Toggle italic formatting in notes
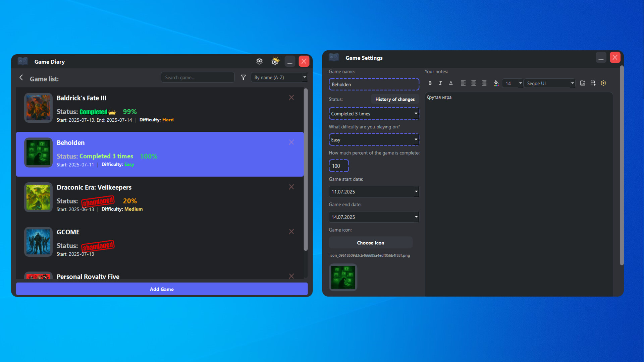 point(440,83)
